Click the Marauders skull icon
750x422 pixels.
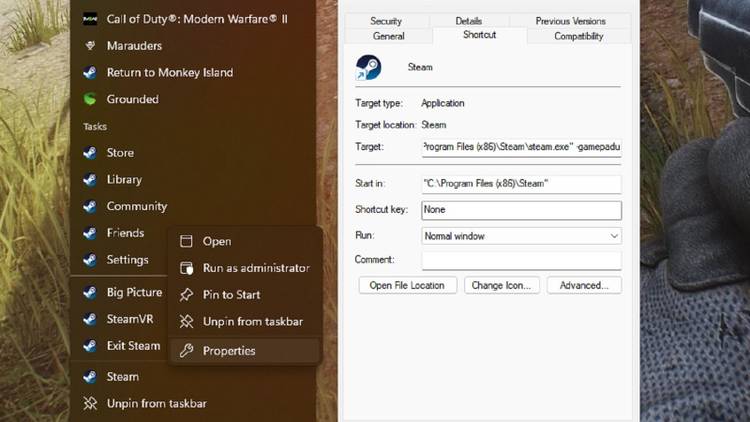tap(90, 46)
